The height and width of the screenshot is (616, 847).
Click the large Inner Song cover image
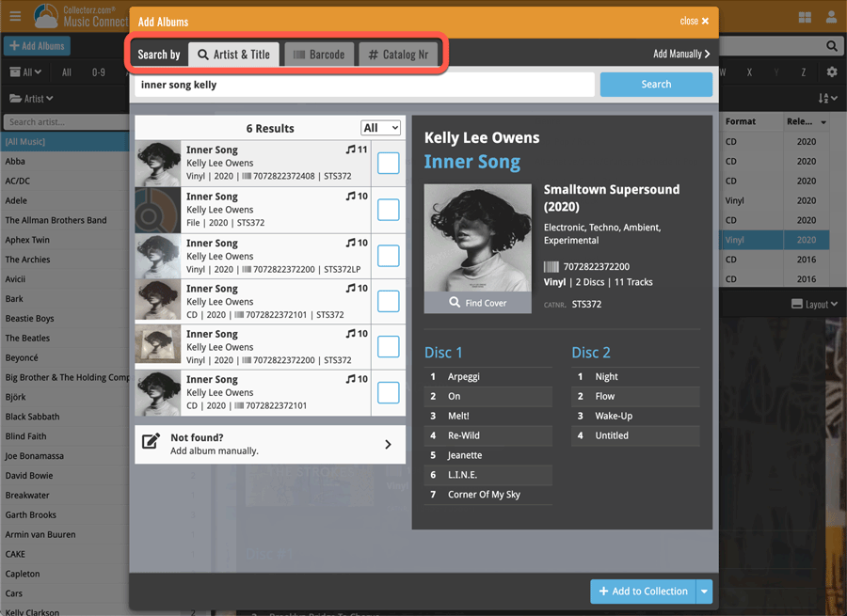point(477,238)
